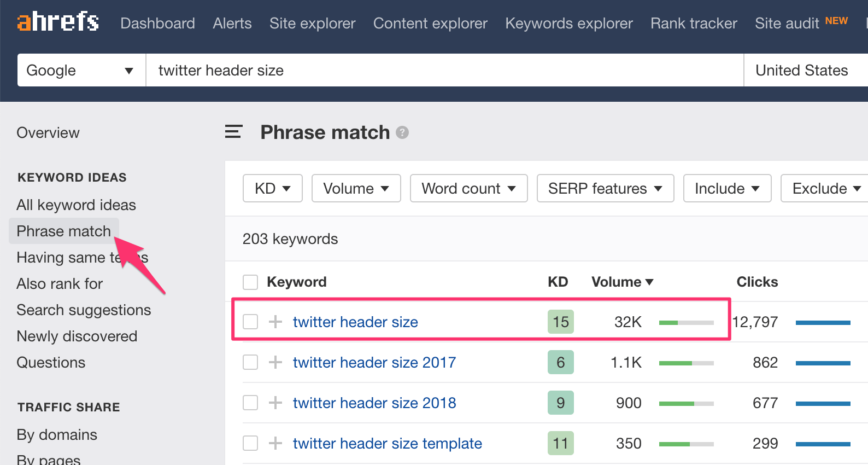868x465 pixels.
Task: Open Site explorer in top navigation
Action: click(x=313, y=24)
